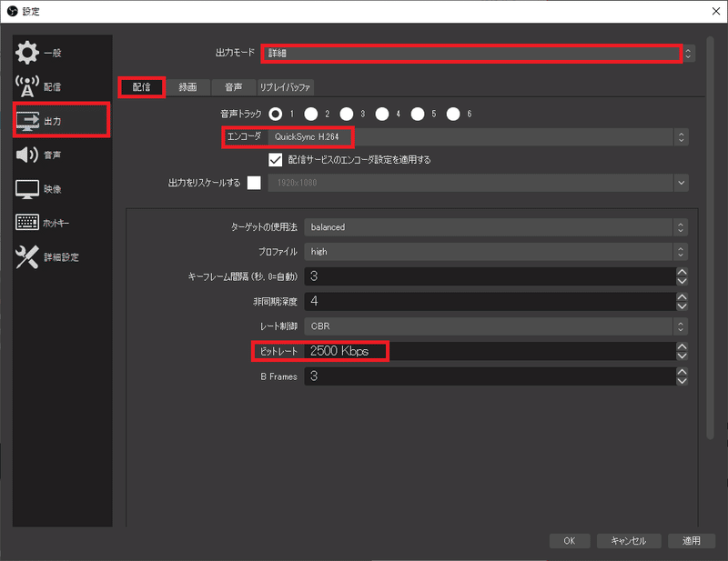Select audio track 4 radio button
728x561 pixels.
(382, 114)
